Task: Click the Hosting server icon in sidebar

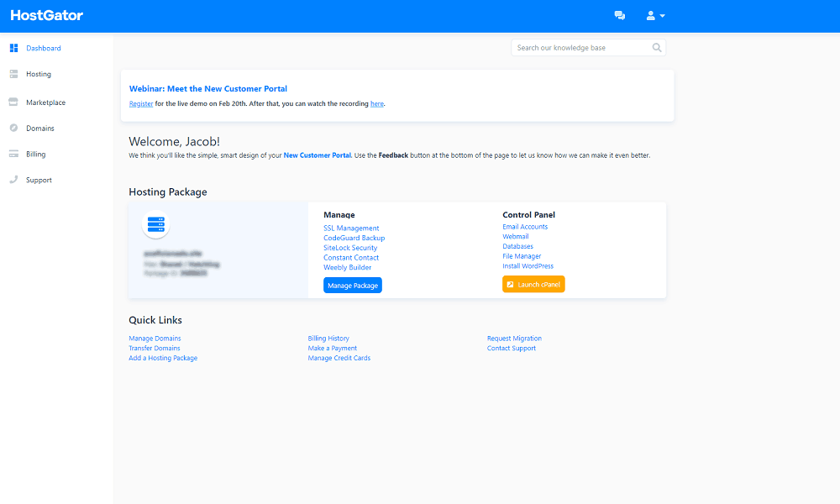Action: pyautogui.click(x=14, y=74)
